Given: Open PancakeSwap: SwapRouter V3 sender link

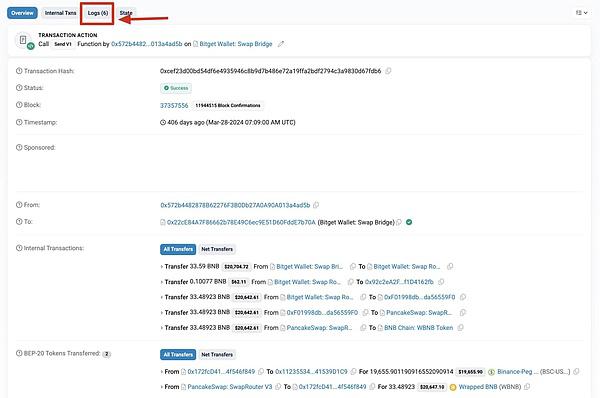Looking at the screenshot, I should click(x=230, y=387).
